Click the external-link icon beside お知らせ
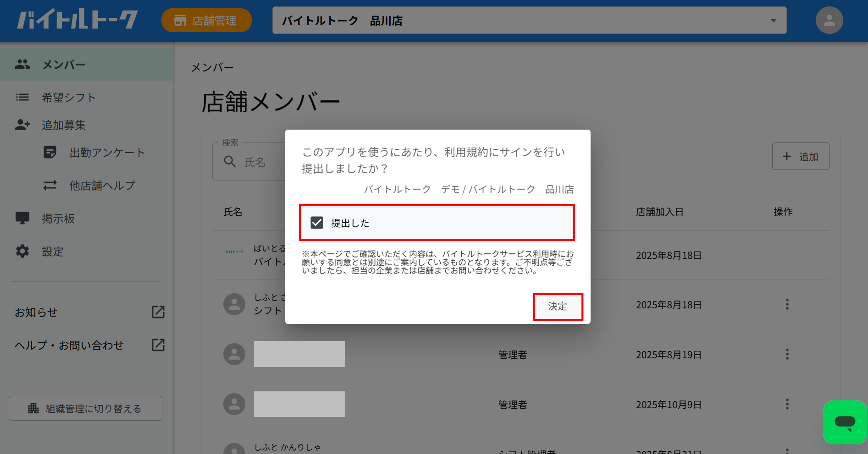The image size is (868, 454). [x=158, y=312]
